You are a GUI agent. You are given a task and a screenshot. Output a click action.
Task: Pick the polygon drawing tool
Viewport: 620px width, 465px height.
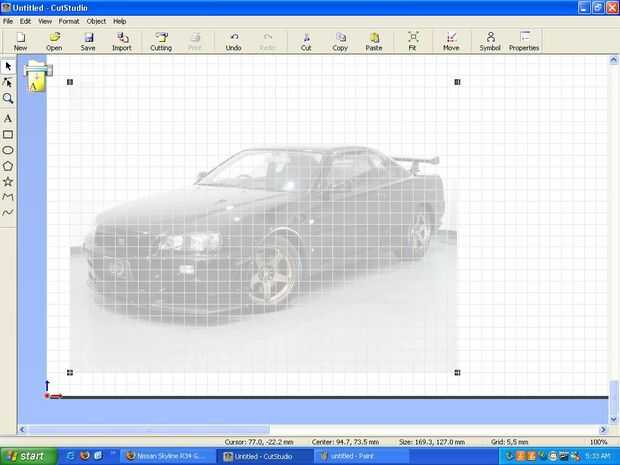coord(8,166)
